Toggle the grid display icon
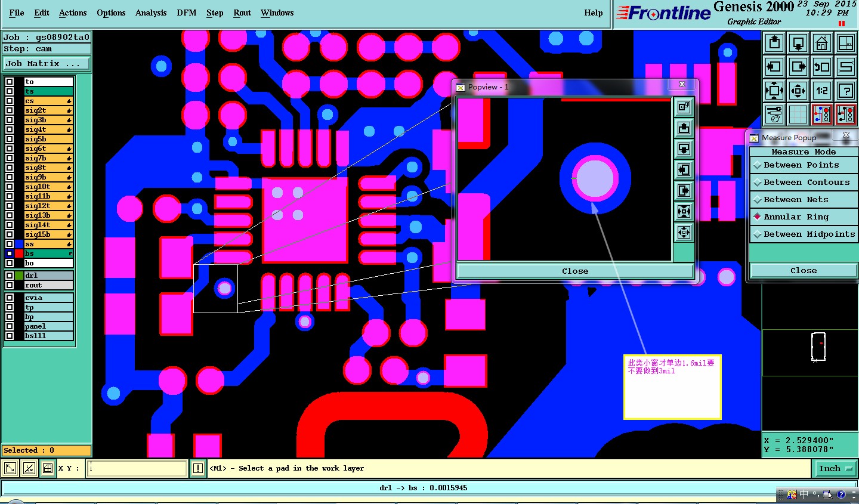This screenshot has width=859, height=504. 798,115
